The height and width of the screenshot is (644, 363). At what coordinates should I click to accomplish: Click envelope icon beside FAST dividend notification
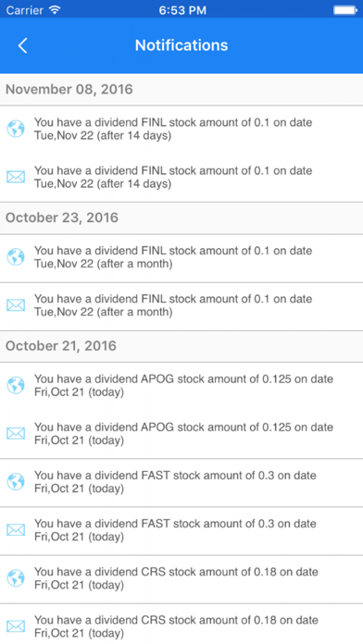pos(16,530)
